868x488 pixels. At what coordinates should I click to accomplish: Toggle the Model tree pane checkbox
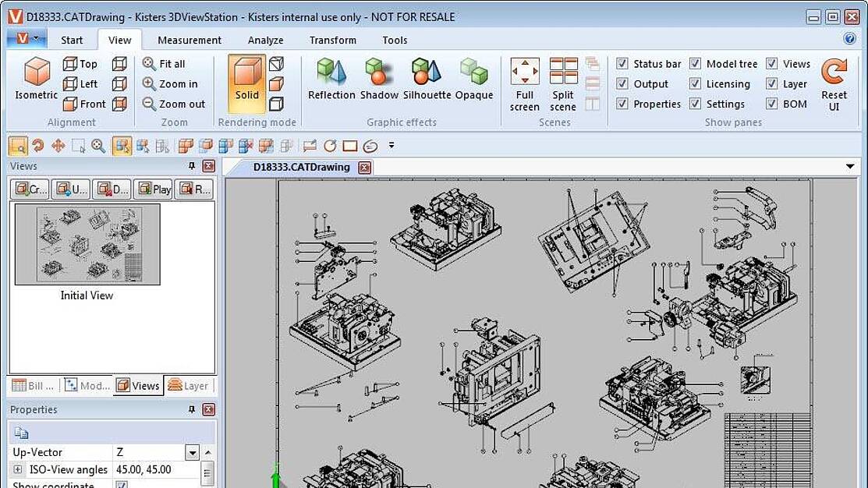click(695, 64)
